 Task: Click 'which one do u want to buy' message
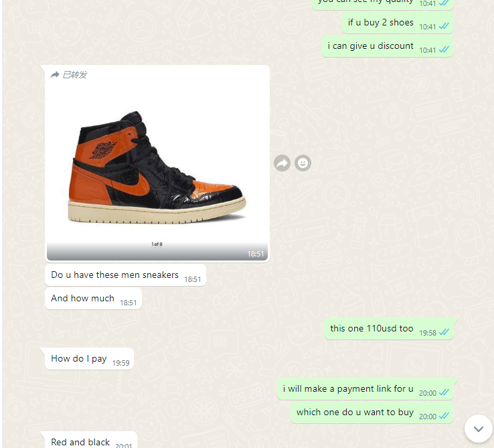(x=372, y=413)
